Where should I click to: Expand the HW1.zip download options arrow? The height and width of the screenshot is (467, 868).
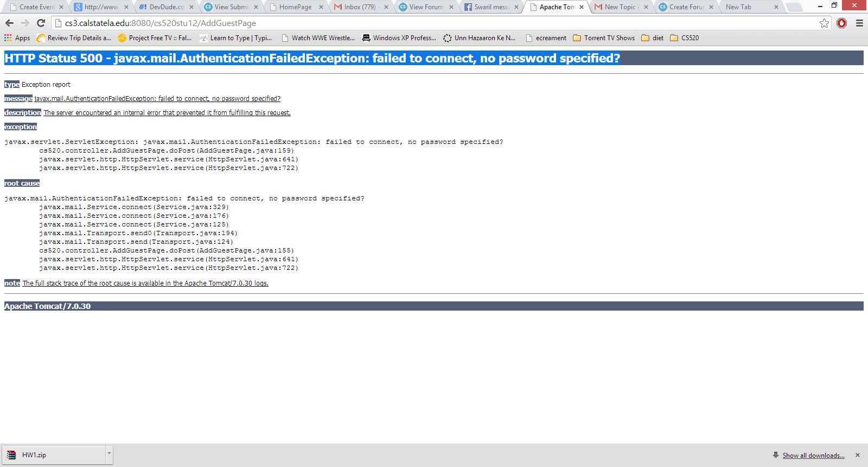[x=109, y=453]
